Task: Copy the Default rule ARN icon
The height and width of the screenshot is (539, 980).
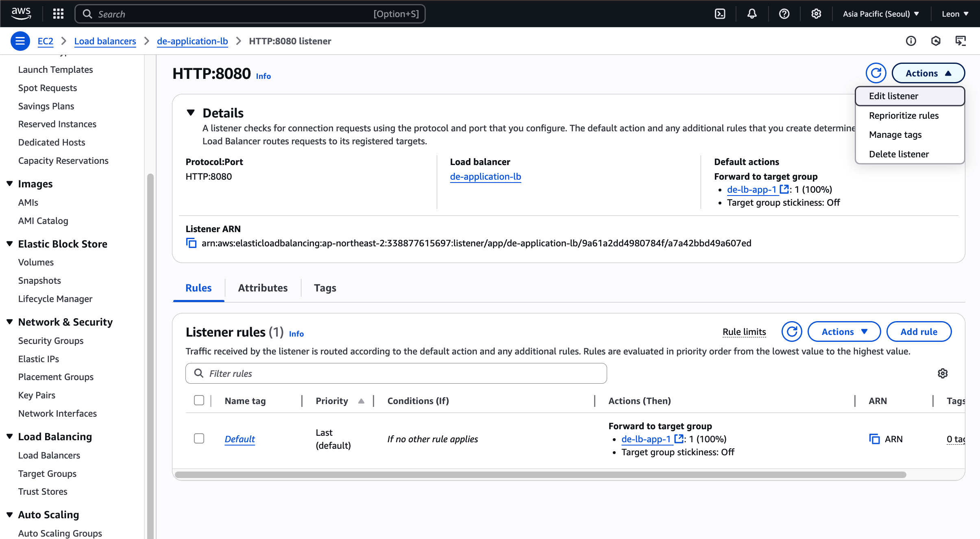Action: pos(874,439)
